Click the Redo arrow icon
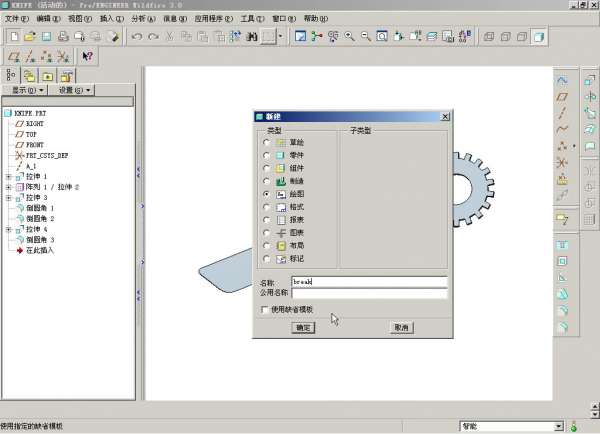Viewport: 600px width, 434px height. [x=153, y=37]
